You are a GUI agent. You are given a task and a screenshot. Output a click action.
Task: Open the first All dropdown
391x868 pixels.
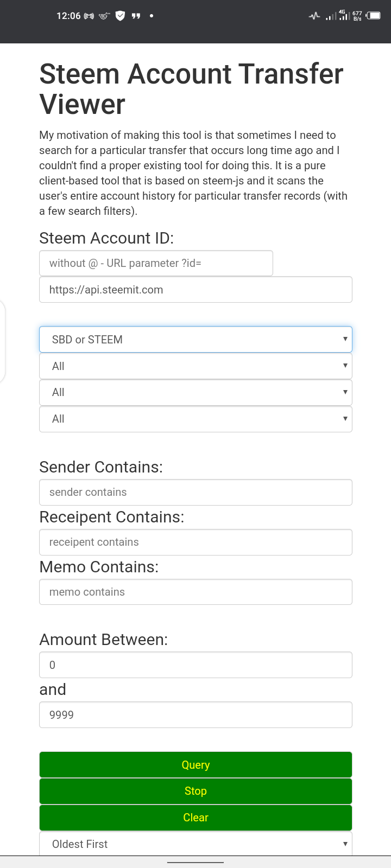pyautogui.click(x=195, y=366)
